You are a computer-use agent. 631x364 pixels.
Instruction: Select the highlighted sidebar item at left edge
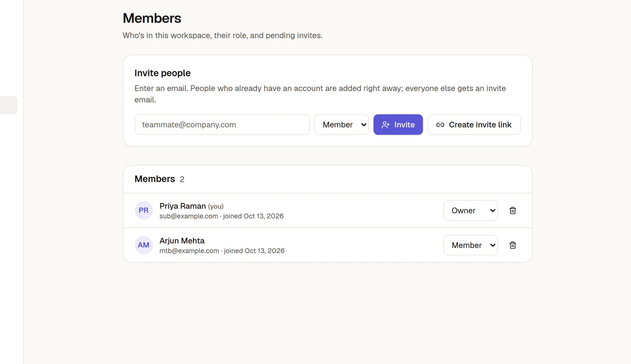(9, 105)
